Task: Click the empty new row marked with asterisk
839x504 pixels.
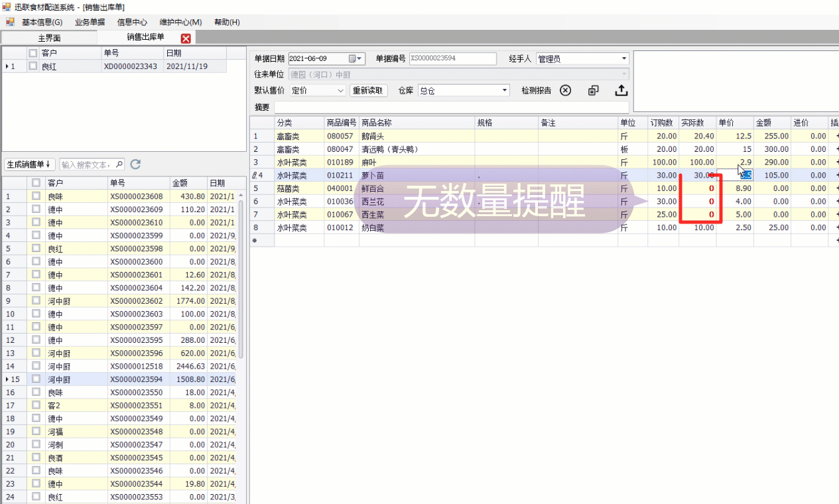Action: click(544, 241)
